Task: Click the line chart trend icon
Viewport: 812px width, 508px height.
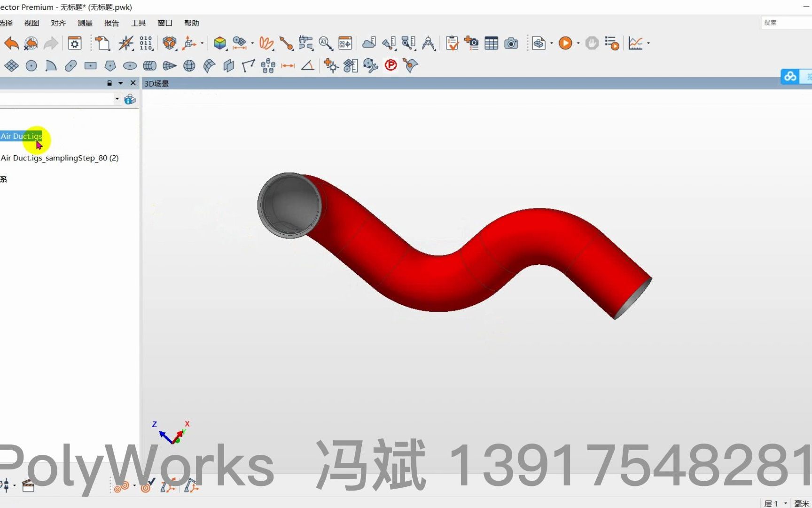Action: pos(635,43)
